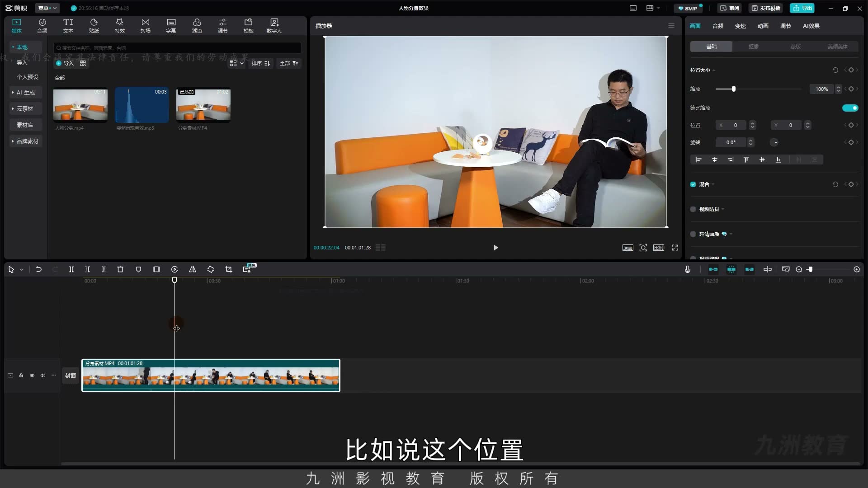Click the 发布模板 button
The height and width of the screenshot is (488, 868).
pos(766,8)
